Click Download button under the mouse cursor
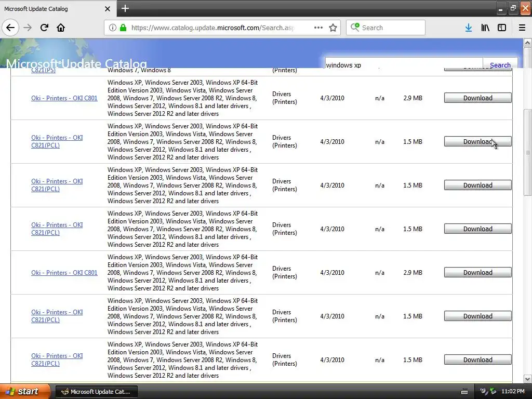 tap(478, 141)
